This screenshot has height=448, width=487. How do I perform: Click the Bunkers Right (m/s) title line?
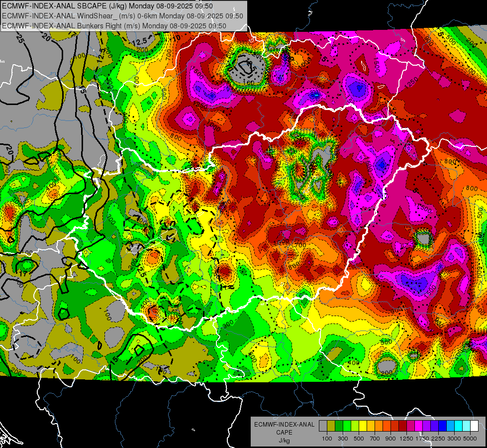[114, 26]
